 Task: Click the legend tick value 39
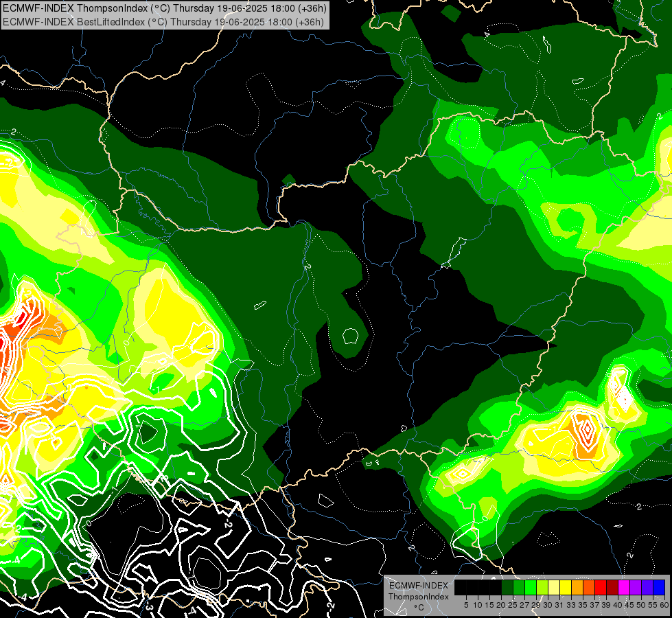tap(606, 605)
